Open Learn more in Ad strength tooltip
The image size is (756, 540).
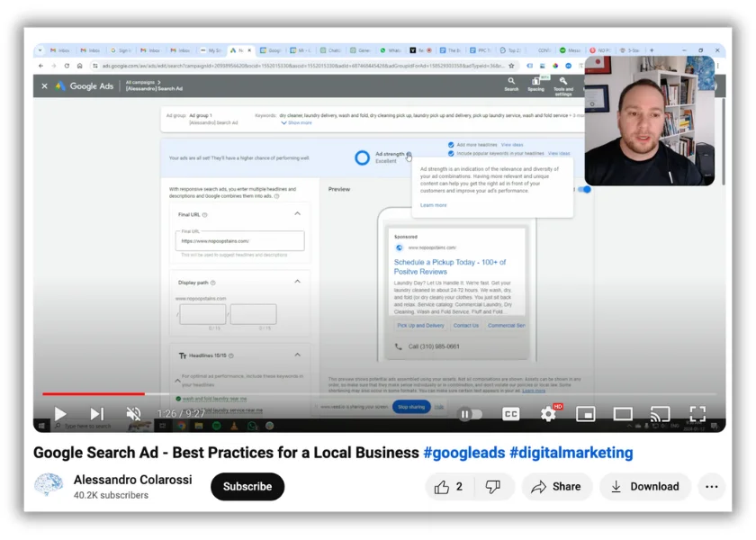tap(434, 205)
